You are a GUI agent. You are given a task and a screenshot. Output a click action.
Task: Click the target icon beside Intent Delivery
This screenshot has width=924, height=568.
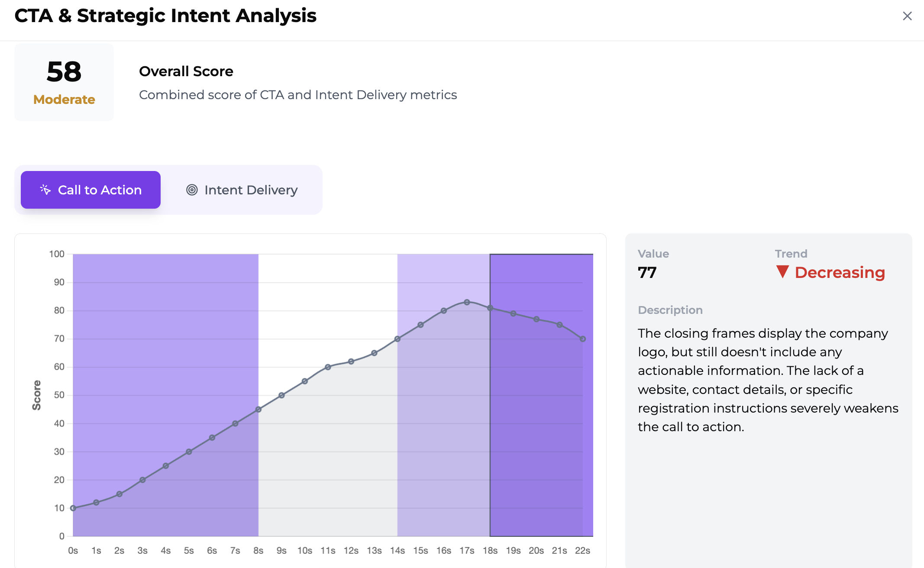point(192,190)
